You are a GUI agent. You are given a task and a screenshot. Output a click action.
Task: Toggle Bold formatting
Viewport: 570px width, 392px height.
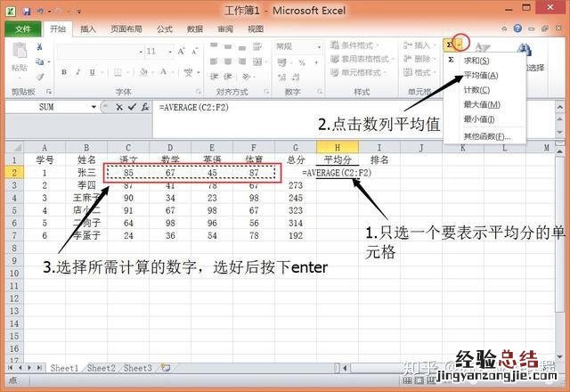coord(64,72)
